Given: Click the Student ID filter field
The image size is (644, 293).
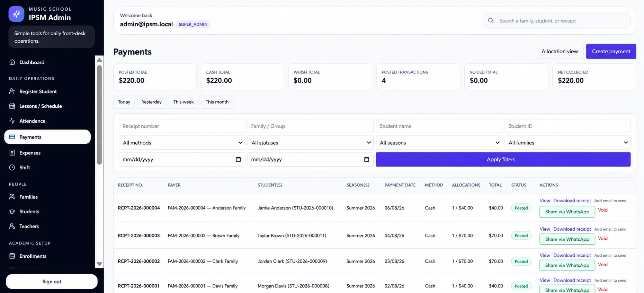Looking at the screenshot, I should (x=567, y=126).
